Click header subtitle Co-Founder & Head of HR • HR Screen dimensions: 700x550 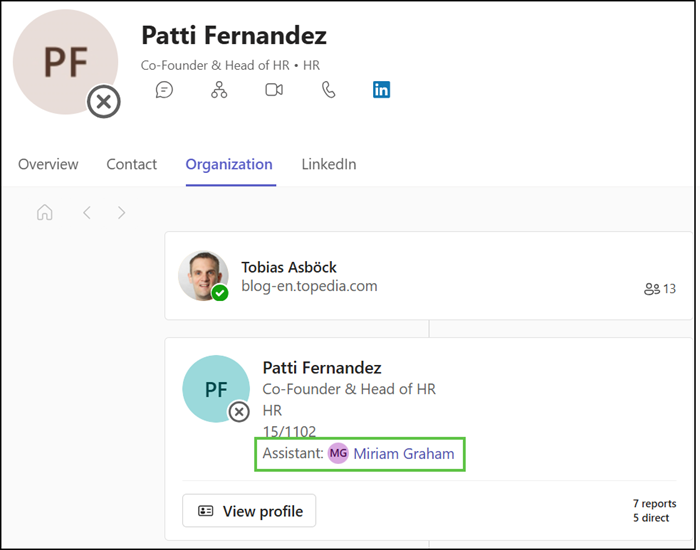pyautogui.click(x=230, y=65)
